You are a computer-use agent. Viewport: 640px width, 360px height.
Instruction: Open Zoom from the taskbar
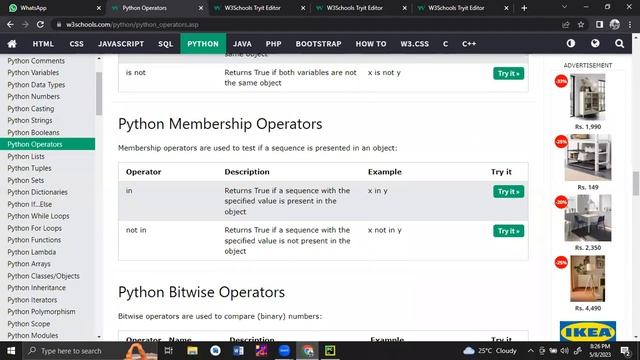click(284, 351)
